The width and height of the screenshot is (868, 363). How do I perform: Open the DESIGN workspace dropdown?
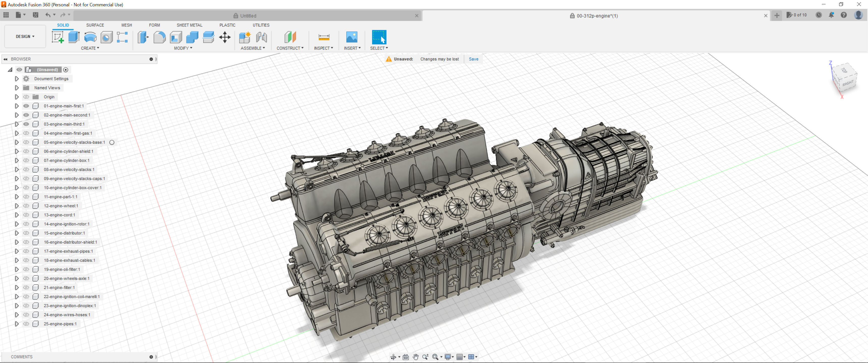pyautogui.click(x=25, y=36)
